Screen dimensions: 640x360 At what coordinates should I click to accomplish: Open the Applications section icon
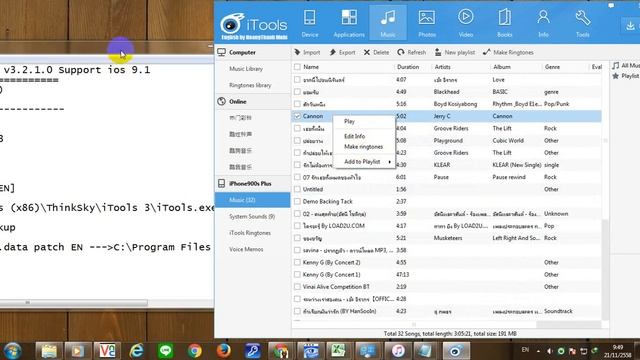pos(349,23)
